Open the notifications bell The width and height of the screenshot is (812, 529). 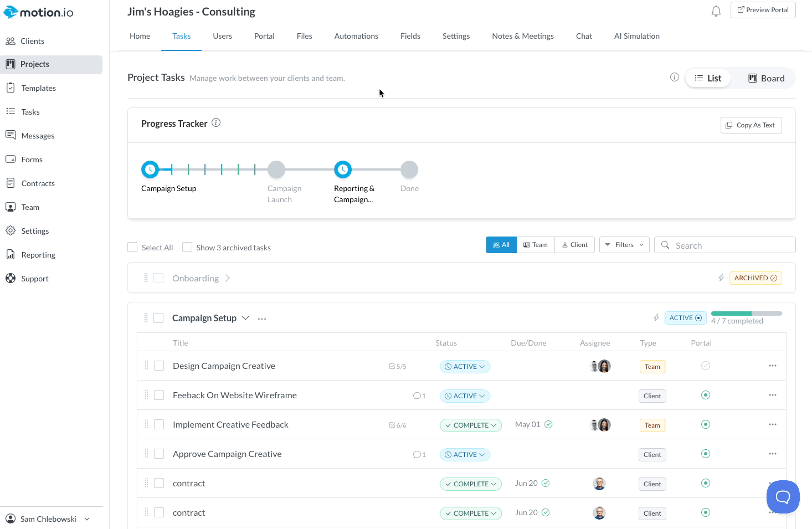pyautogui.click(x=716, y=11)
